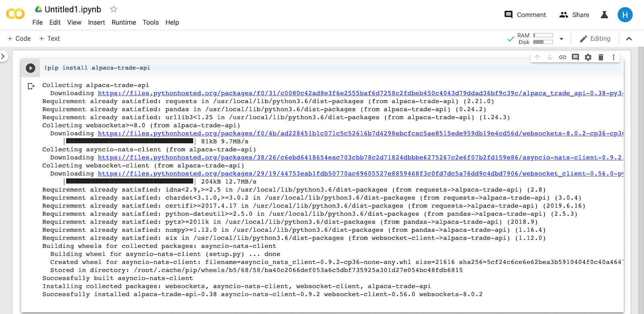Viewport: 644px width, 314px height.
Task: Open the websockets-8.0.2 download link
Action: point(361,134)
